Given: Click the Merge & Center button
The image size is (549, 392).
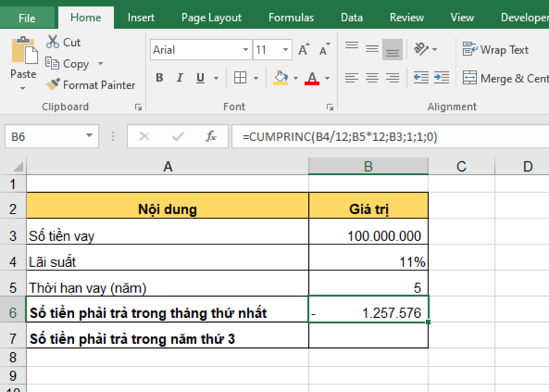Looking at the screenshot, I should [x=506, y=78].
